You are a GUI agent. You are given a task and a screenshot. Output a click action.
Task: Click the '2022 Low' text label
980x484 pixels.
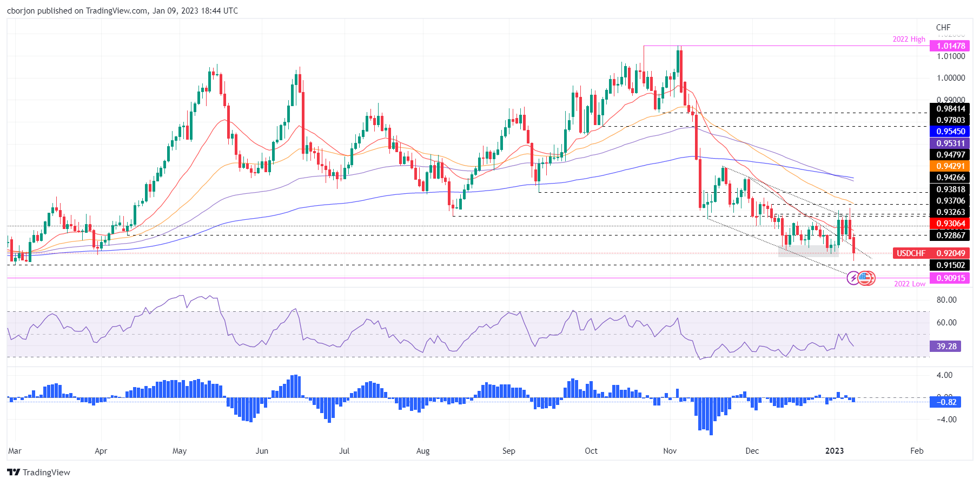pos(909,284)
